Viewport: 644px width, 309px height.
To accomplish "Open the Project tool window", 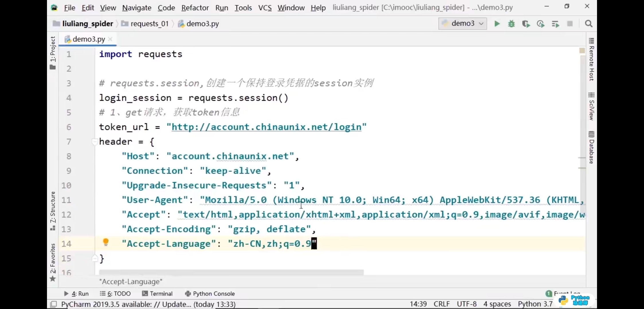I will click(x=53, y=53).
